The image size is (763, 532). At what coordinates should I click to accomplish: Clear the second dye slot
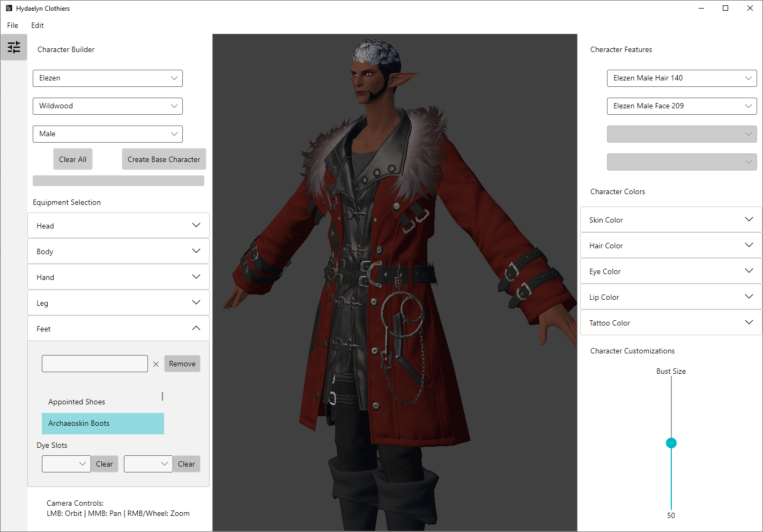(187, 464)
